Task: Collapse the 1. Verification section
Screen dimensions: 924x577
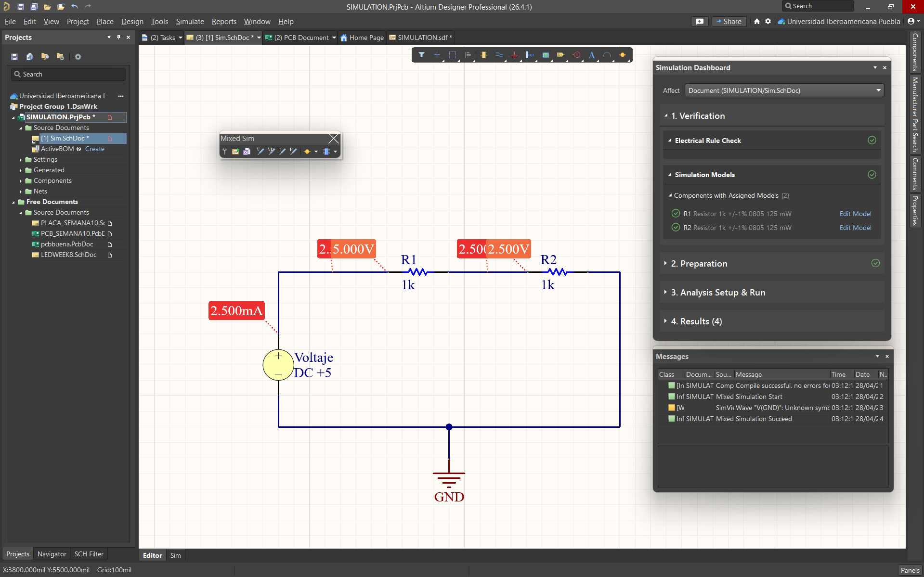Action: (666, 115)
